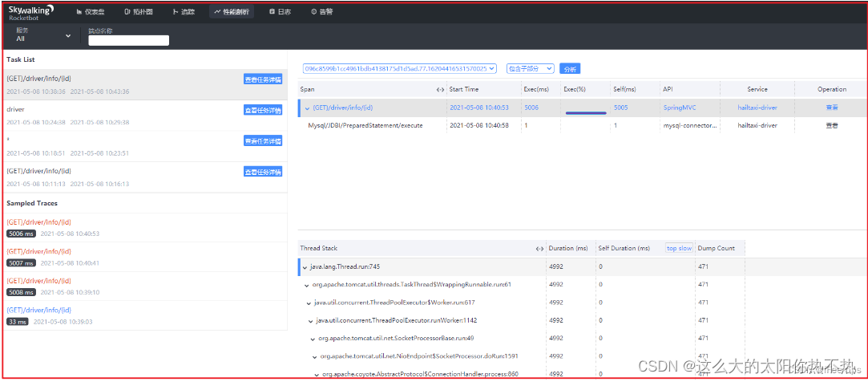
Task: Select sampled trace with 33 ms
Action: pyautogui.click(x=145, y=315)
